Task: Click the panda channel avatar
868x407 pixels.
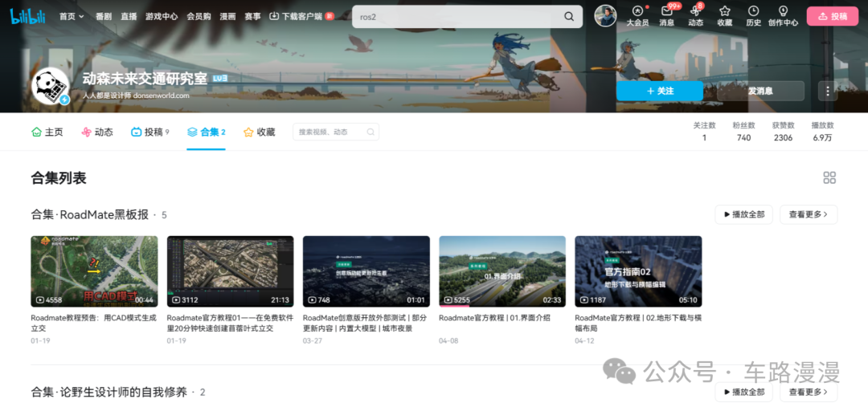Action: [x=51, y=86]
